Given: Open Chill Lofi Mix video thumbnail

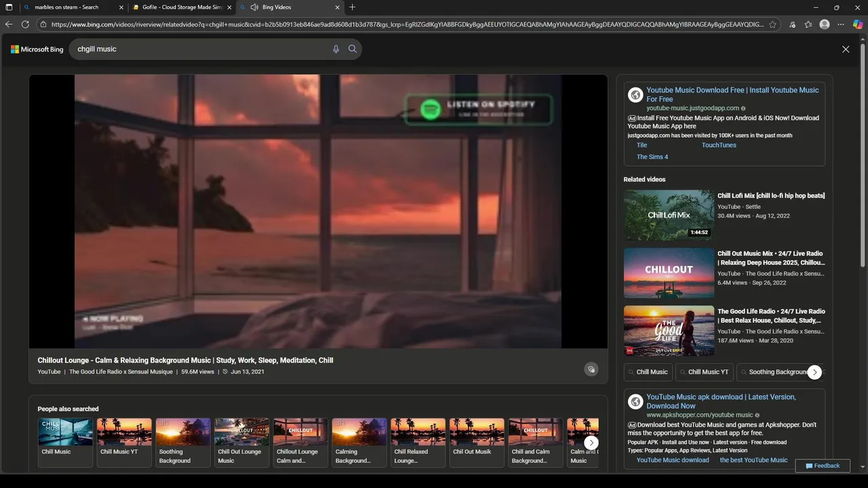Looking at the screenshot, I should pos(669,215).
